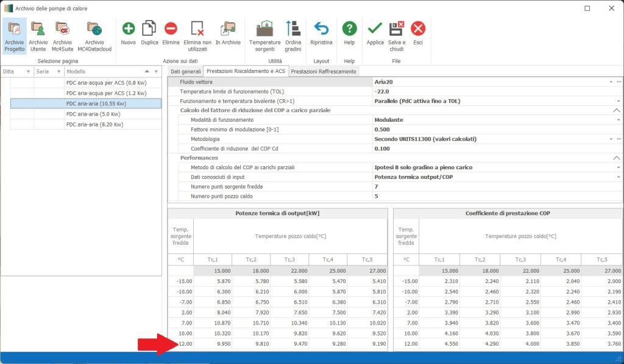Open Metodo di calcolo del COP dropdown
The height and width of the screenshot is (364, 624).
click(619, 167)
